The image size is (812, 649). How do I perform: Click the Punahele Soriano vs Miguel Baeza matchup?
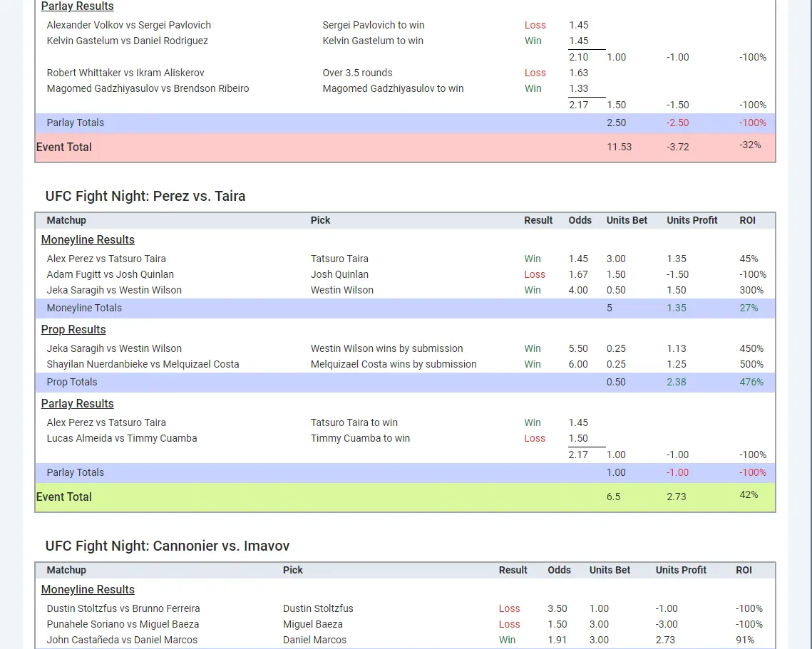123,624
